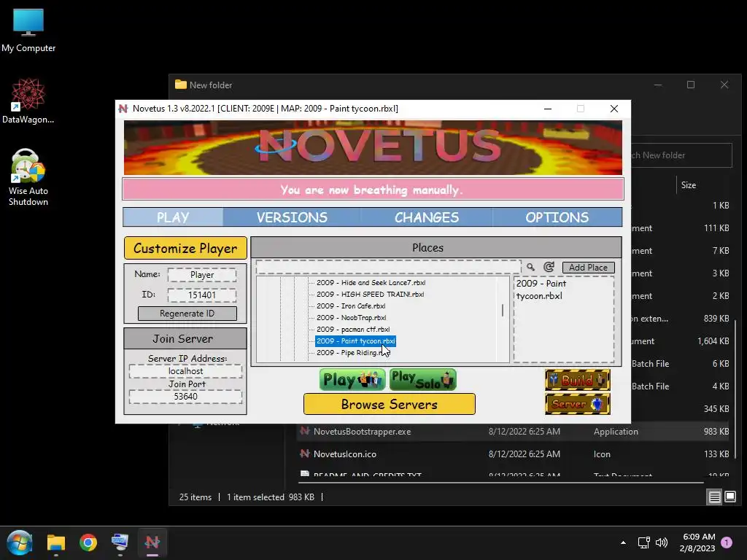The image size is (747, 560).
Task: Click the Places search box
Action: 388,267
